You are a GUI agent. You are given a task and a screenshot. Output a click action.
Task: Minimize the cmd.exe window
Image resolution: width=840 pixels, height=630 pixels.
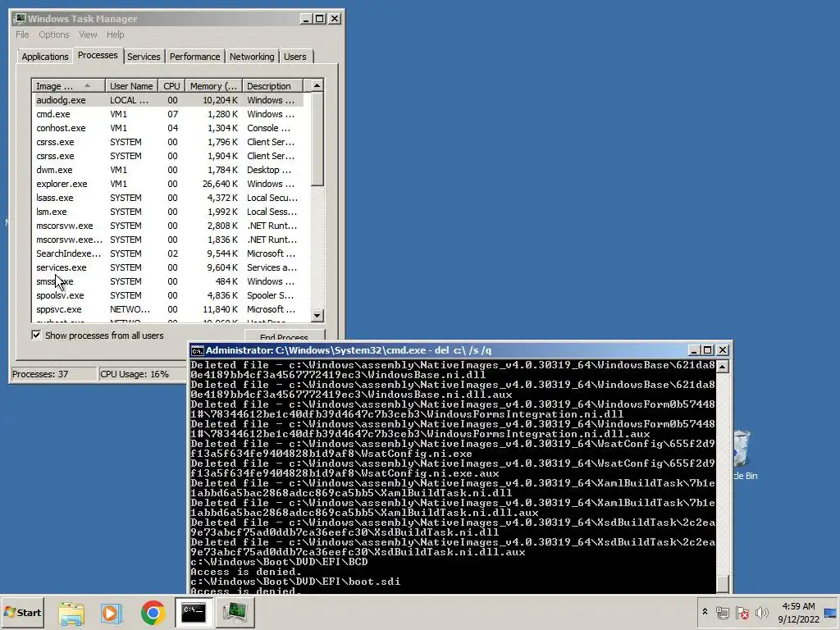point(694,350)
